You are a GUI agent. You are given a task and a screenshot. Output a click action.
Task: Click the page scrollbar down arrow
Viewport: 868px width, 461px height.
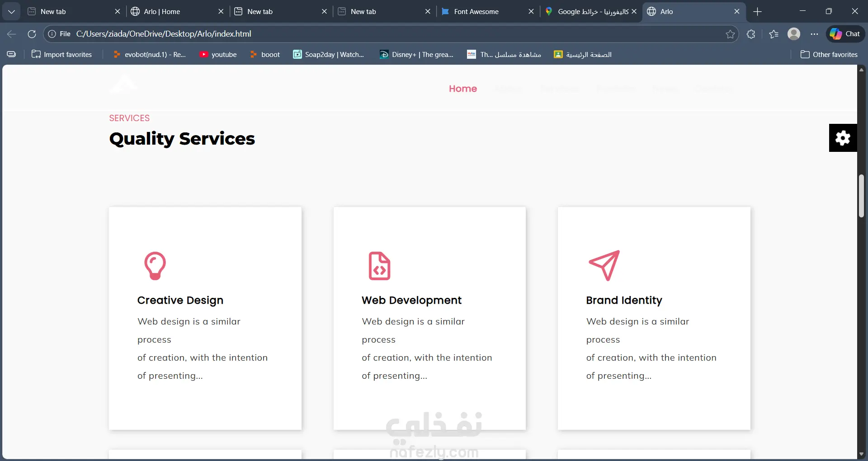(862, 454)
